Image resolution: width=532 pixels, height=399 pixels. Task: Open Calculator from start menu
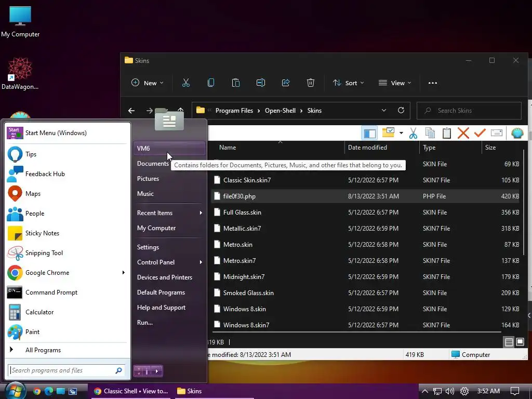[67, 312]
